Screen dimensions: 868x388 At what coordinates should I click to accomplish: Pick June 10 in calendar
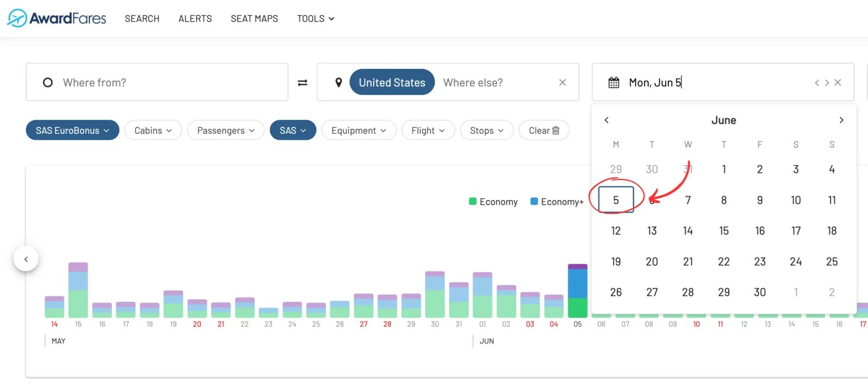pyautogui.click(x=796, y=200)
